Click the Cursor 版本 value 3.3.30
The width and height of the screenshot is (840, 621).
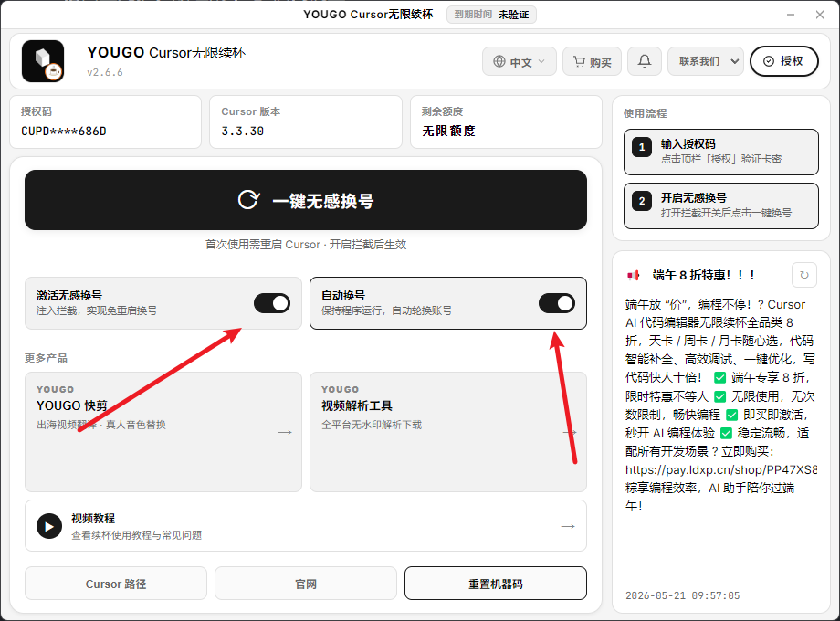(243, 132)
